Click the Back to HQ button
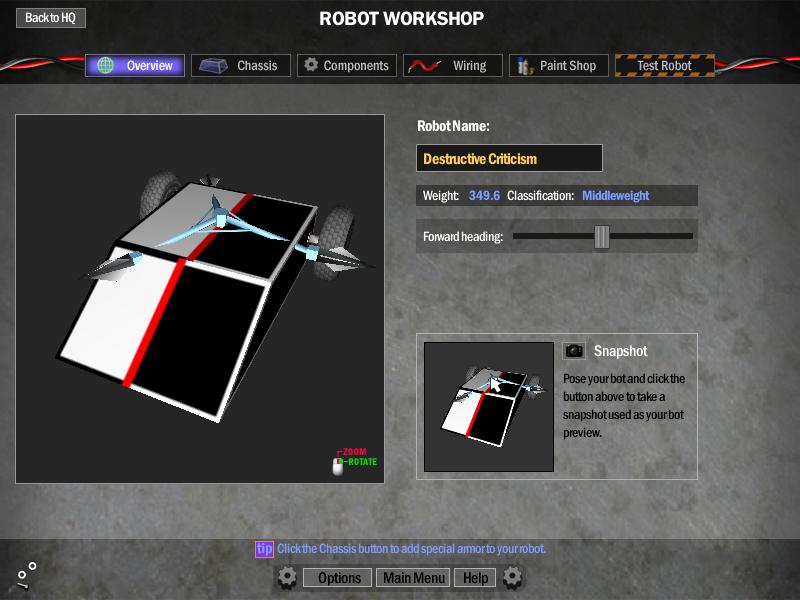800x600 pixels. tap(51, 18)
